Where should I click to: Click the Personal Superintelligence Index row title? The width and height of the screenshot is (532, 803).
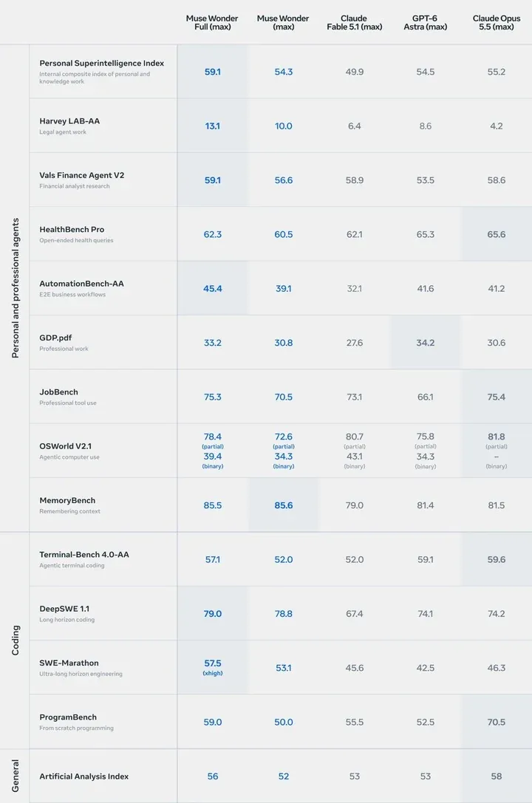[x=102, y=63]
